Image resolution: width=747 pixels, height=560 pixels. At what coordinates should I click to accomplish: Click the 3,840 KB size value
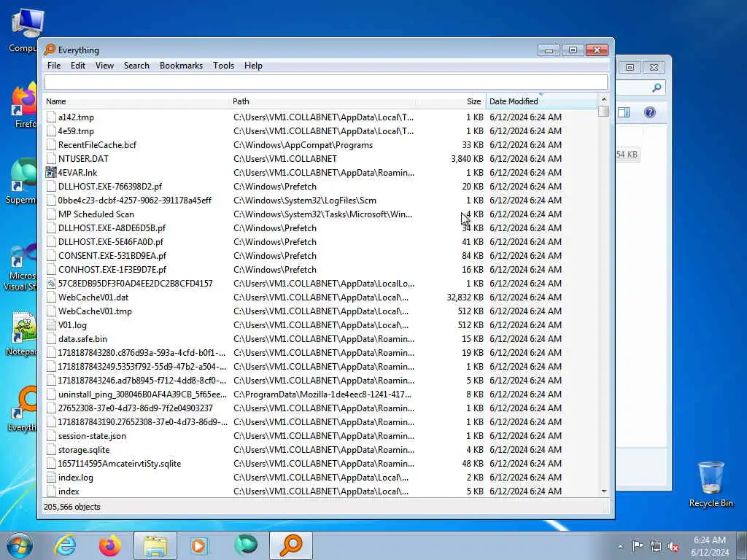coord(468,158)
